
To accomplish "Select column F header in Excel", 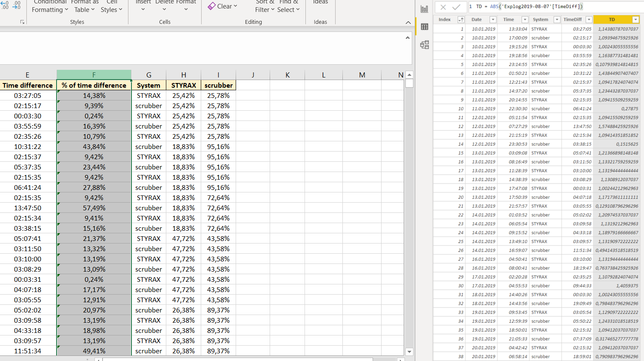I will coord(94,75).
